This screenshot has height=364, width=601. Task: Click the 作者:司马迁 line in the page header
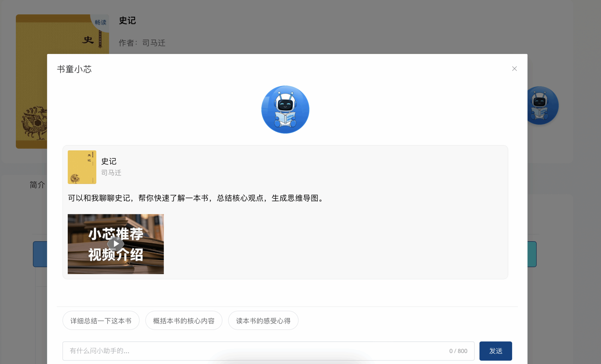point(142,43)
